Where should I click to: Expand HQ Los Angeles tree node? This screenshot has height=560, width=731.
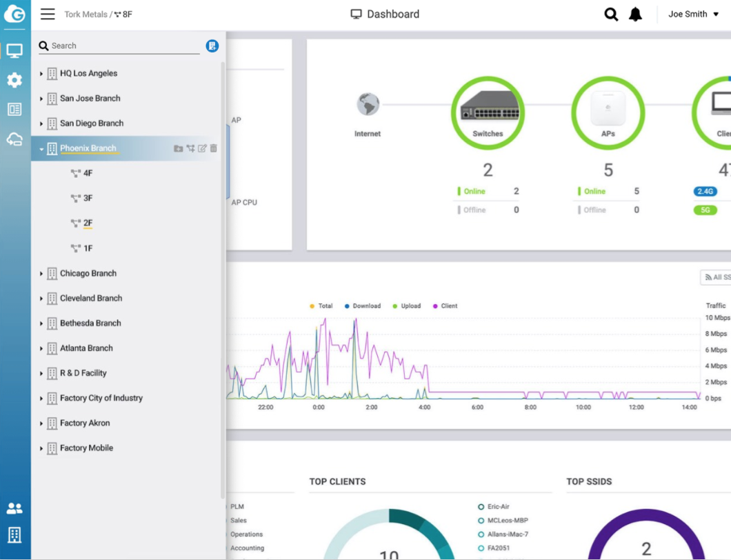(x=41, y=74)
